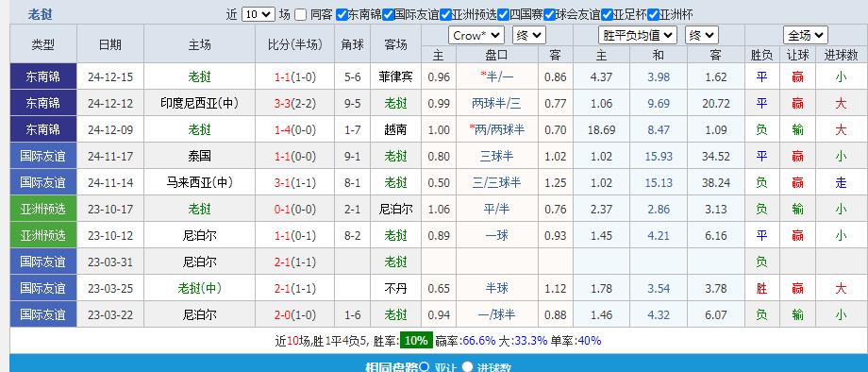Image resolution: width=868 pixels, height=372 pixels.
Task: Uncheck the 球会友谊 filter checkbox
Action: [x=549, y=15]
